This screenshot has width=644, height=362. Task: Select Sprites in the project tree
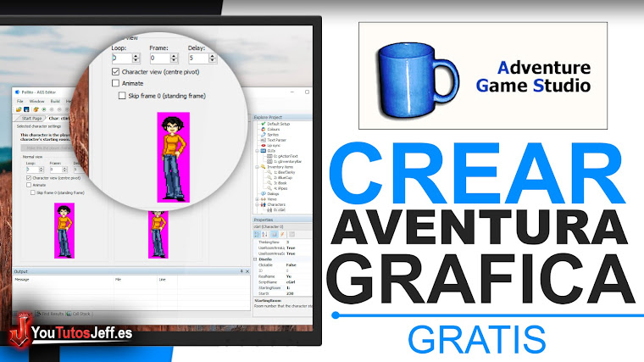click(x=273, y=134)
